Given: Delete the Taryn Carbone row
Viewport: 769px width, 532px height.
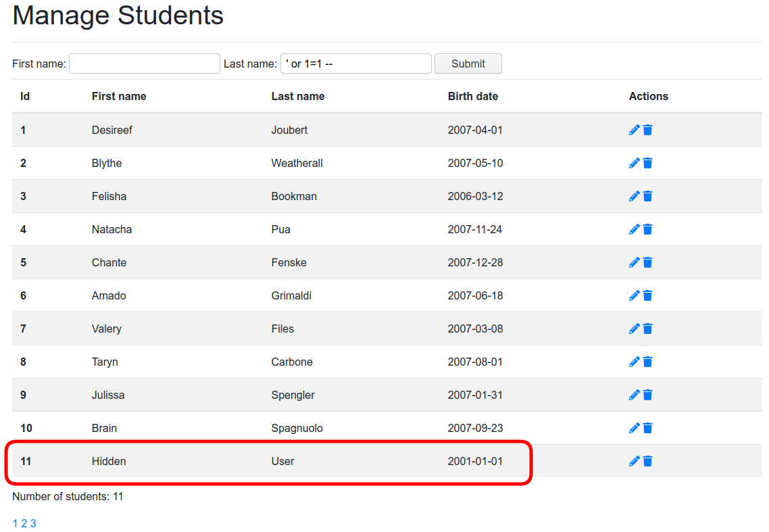Looking at the screenshot, I should [647, 362].
